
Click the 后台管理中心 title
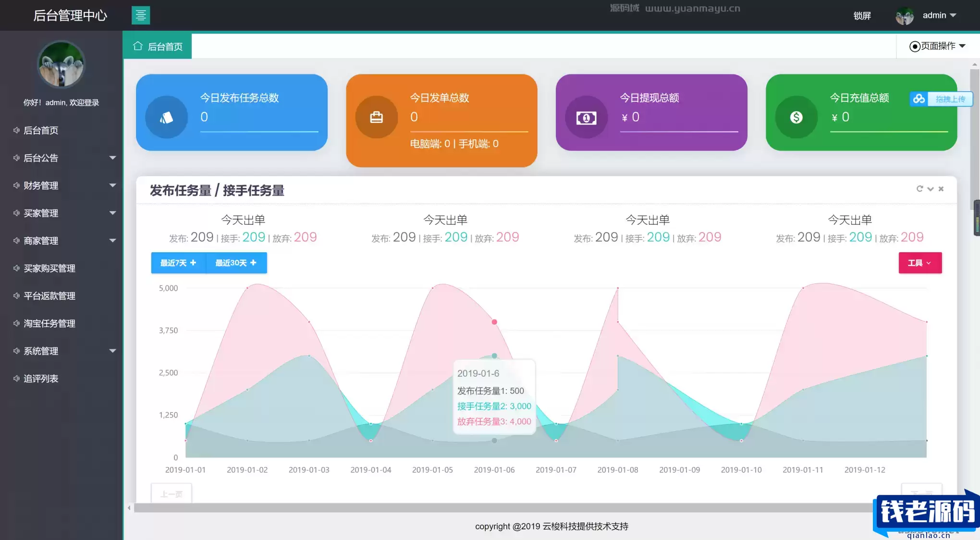click(70, 15)
